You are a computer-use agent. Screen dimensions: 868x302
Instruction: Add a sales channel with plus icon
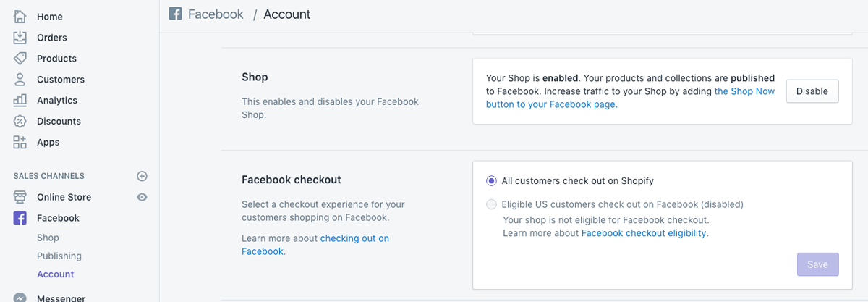point(142,176)
